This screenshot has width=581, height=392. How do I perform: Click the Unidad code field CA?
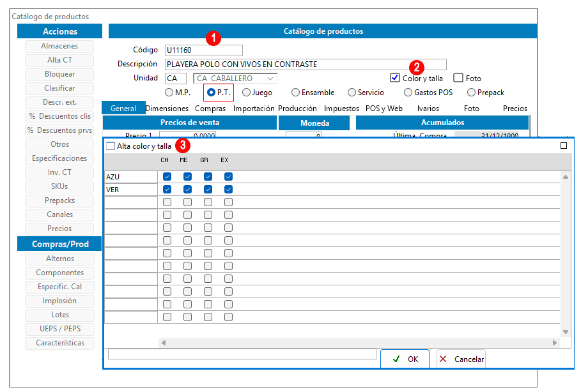pyautogui.click(x=176, y=79)
